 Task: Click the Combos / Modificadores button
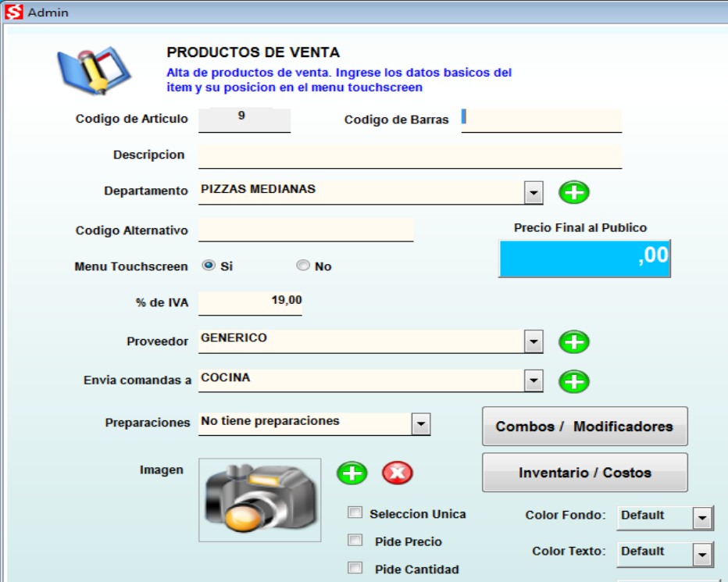(585, 427)
